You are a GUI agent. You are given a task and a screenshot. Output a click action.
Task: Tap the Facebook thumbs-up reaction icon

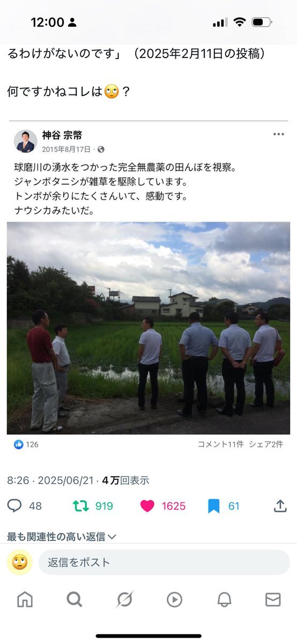pyautogui.click(x=19, y=444)
